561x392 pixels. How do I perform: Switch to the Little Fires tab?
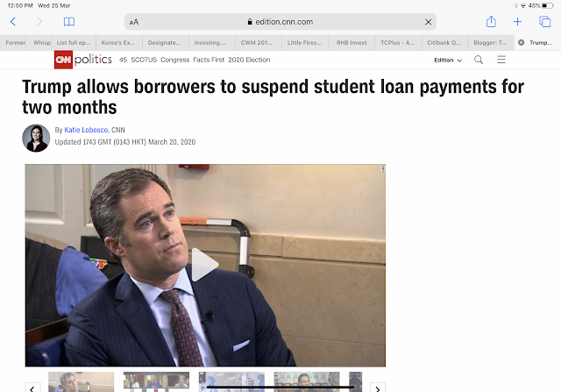[x=305, y=43]
